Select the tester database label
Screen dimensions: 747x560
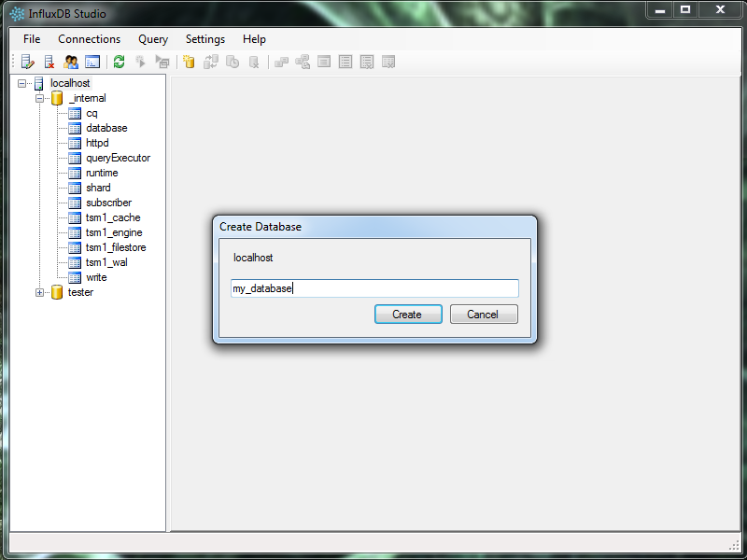(x=80, y=292)
